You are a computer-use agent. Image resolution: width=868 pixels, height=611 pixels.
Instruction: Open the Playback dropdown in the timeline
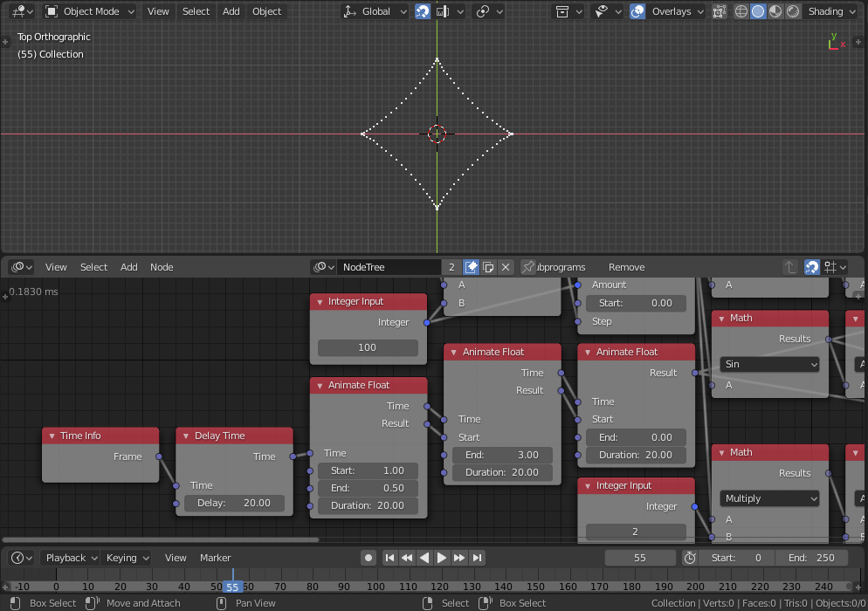pos(70,558)
